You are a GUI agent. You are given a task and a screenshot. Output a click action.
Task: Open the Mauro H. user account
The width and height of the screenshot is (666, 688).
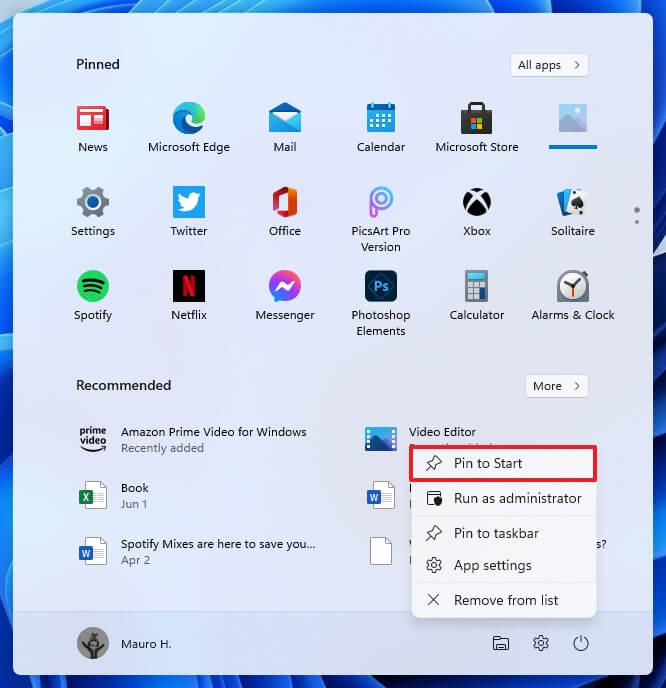124,643
